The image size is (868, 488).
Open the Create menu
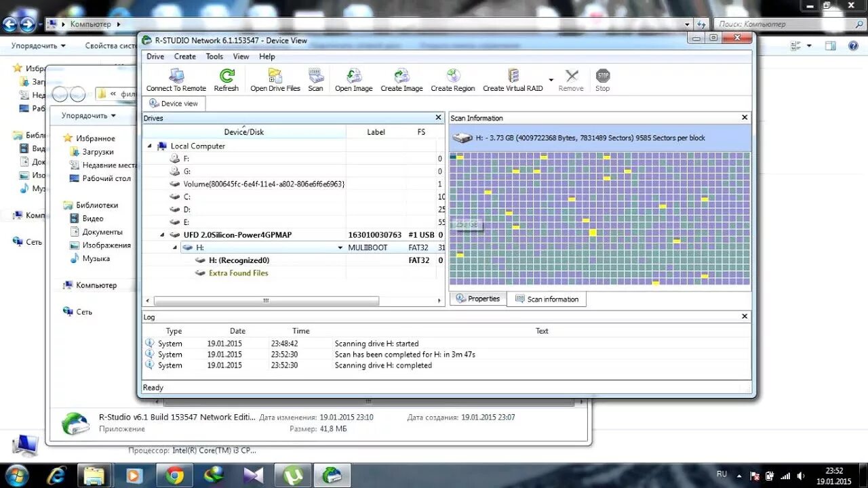click(x=184, y=57)
